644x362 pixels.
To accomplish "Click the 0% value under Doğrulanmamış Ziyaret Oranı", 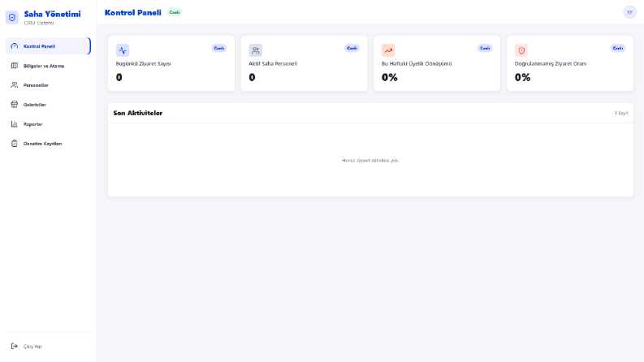I will coord(522,77).
